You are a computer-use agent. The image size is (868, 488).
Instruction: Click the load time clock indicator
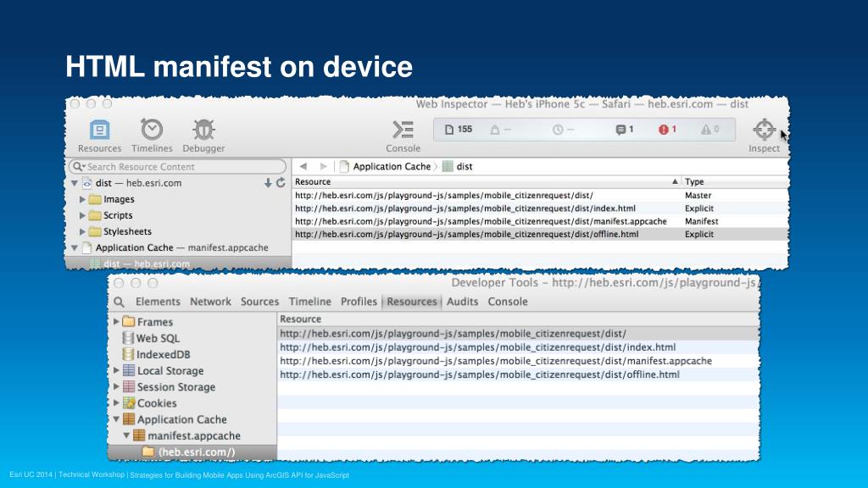(x=563, y=130)
